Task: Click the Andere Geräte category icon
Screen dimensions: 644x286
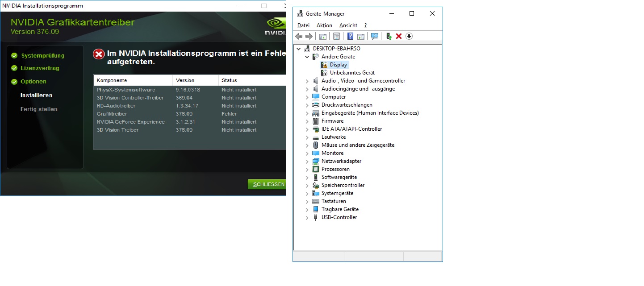Action: pyautogui.click(x=316, y=57)
